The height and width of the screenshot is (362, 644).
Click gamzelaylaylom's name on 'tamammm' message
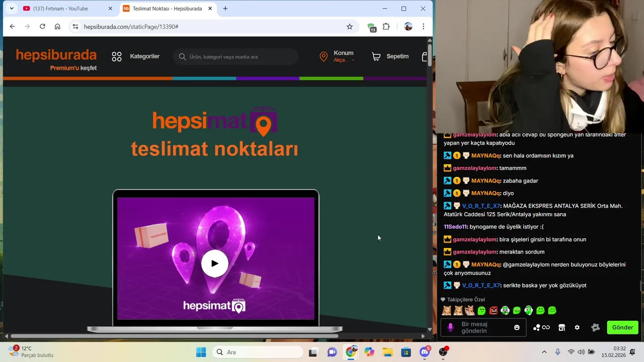click(474, 168)
